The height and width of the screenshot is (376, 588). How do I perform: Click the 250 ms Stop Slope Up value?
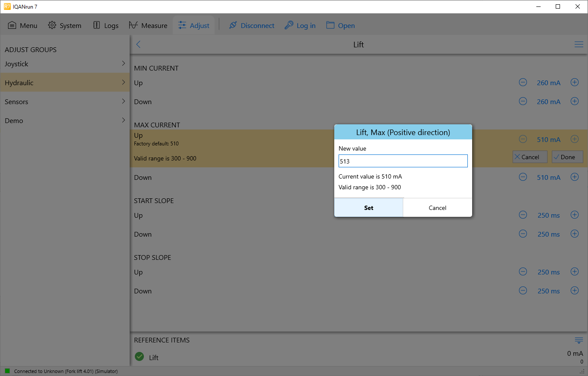click(548, 272)
